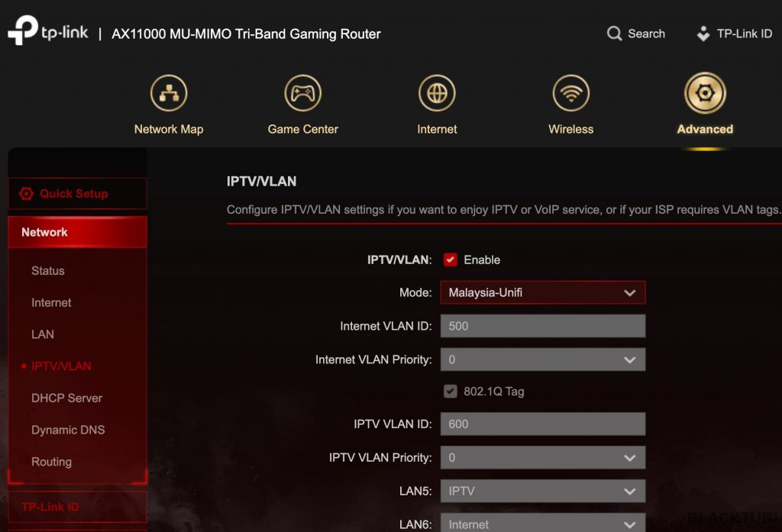Click the Internet VLAN ID field
782x532 pixels.
coord(543,326)
